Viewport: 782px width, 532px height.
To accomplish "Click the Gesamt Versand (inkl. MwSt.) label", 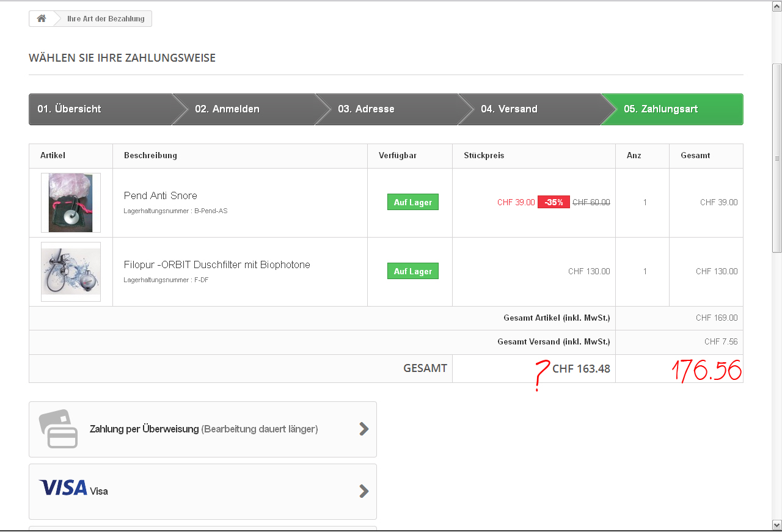I will 554,341.
